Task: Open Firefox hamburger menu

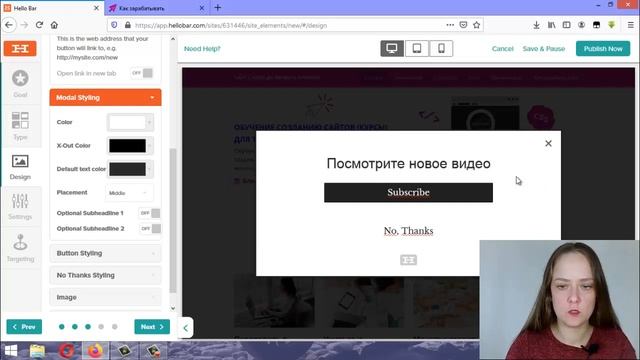Action: click(x=631, y=25)
